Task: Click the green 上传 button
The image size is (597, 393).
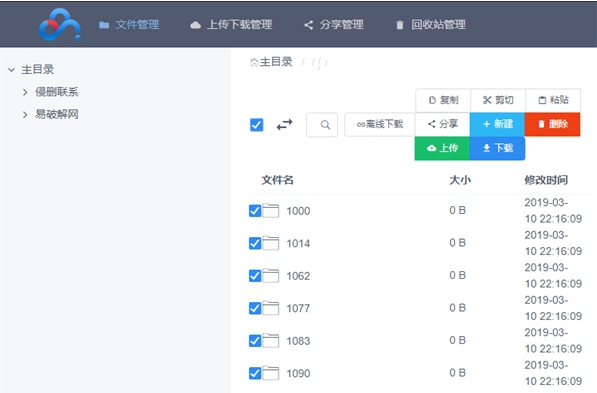Action: click(x=442, y=148)
